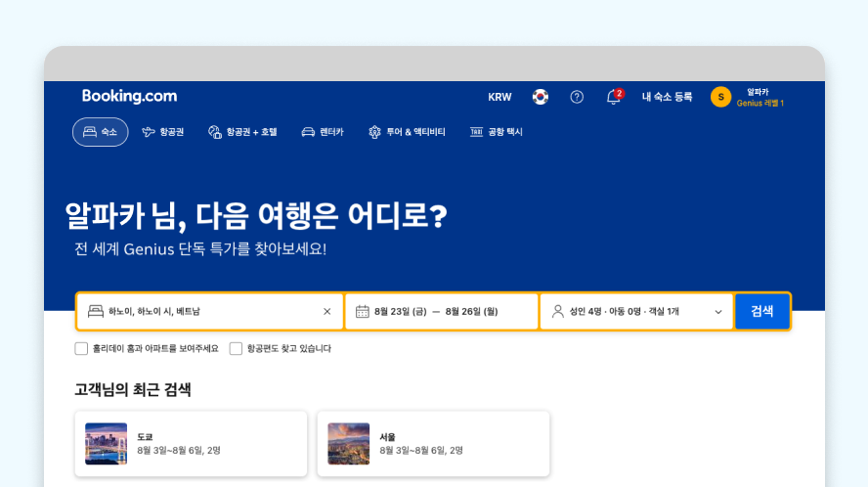Image resolution: width=868 pixels, height=487 pixels.
Task: Click the 서울 city thumbnail
Action: (349, 444)
